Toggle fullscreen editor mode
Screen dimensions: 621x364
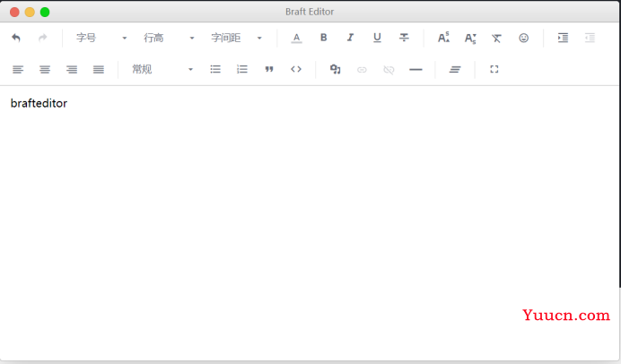click(x=494, y=69)
